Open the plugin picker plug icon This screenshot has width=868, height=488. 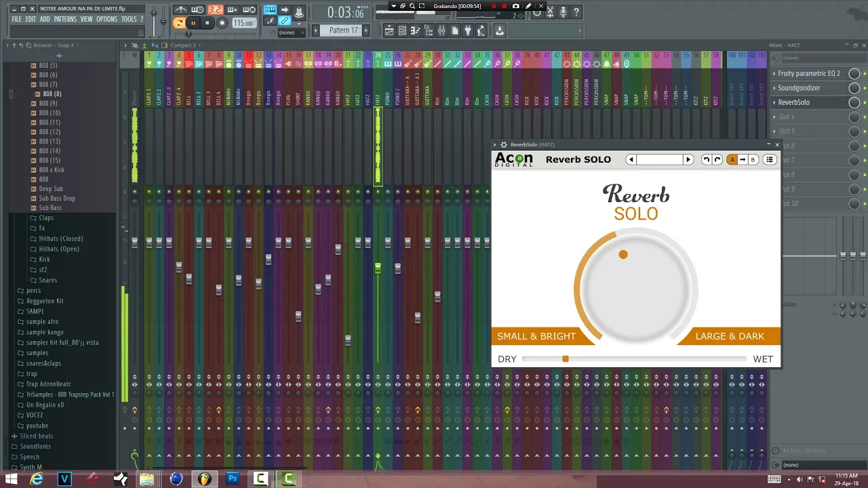pos(468,30)
